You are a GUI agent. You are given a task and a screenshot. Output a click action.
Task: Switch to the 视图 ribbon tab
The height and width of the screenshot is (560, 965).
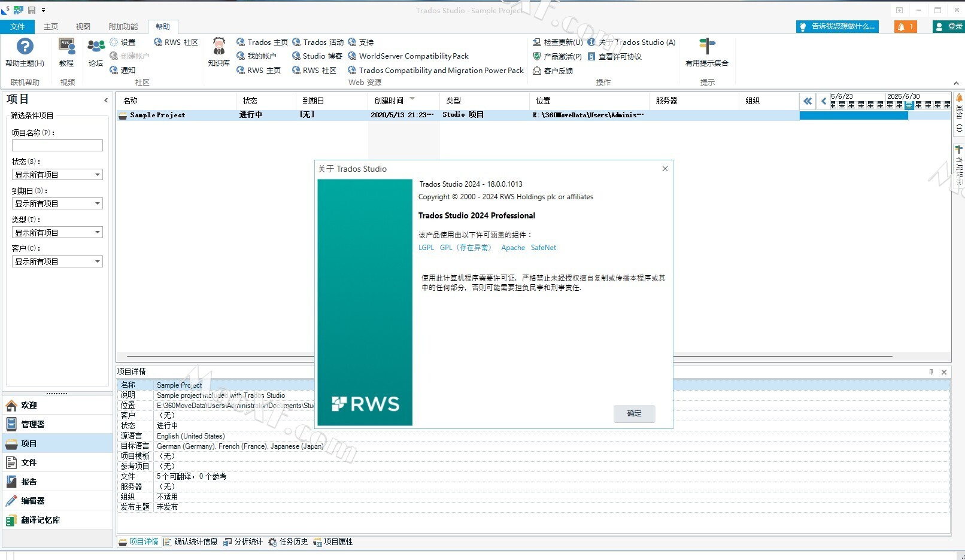click(x=83, y=26)
